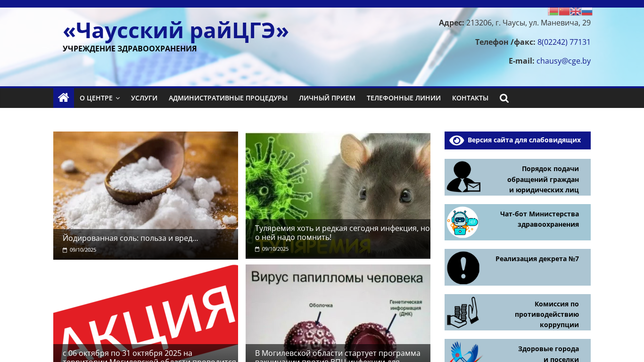Click the chausy@cge.by email link
Screen dimensions: 644x362
563,61
